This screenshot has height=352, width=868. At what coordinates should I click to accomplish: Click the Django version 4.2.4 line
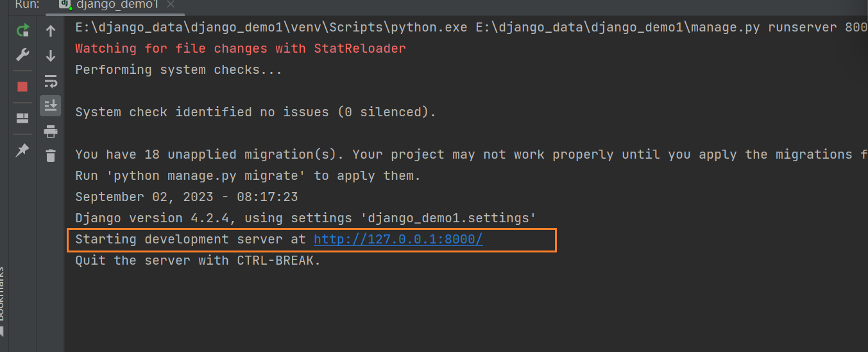(x=305, y=218)
